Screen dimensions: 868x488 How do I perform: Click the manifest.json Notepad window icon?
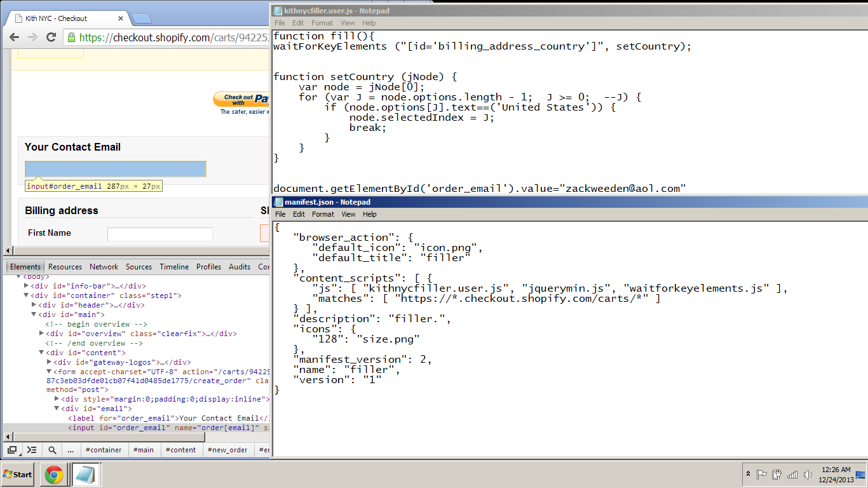coord(278,202)
